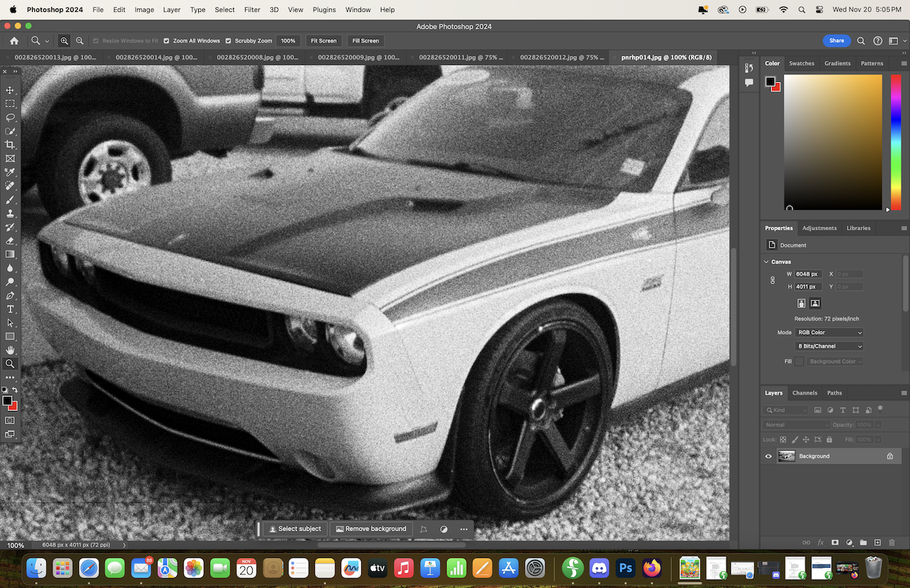Open the 8 Bits/Channel dropdown
This screenshot has width=910, height=588.
(x=829, y=346)
